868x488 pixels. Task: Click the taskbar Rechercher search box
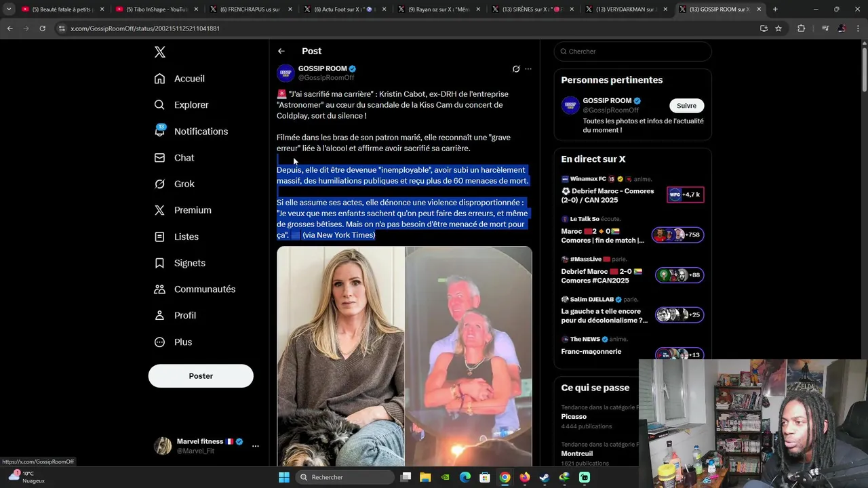pos(345,477)
